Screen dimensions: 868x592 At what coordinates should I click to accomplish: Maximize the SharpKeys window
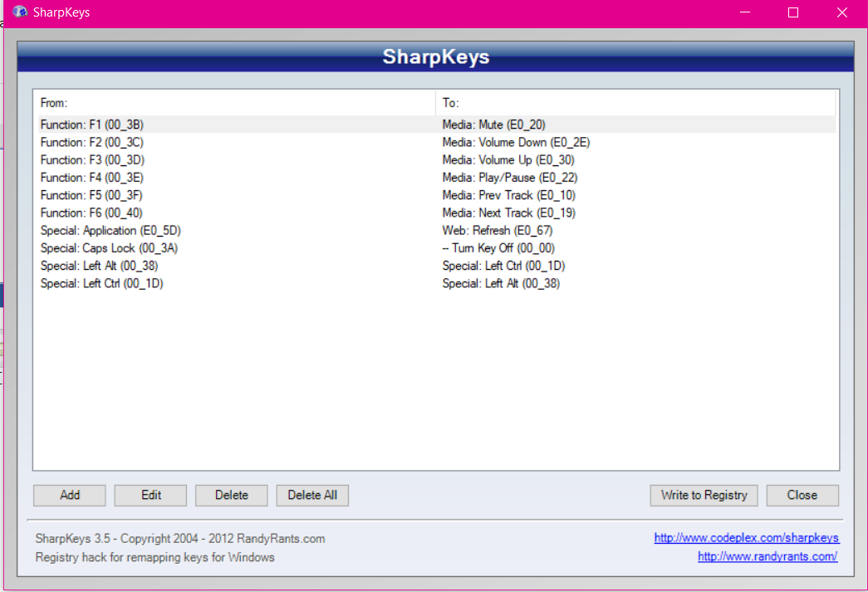tap(793, 12)
